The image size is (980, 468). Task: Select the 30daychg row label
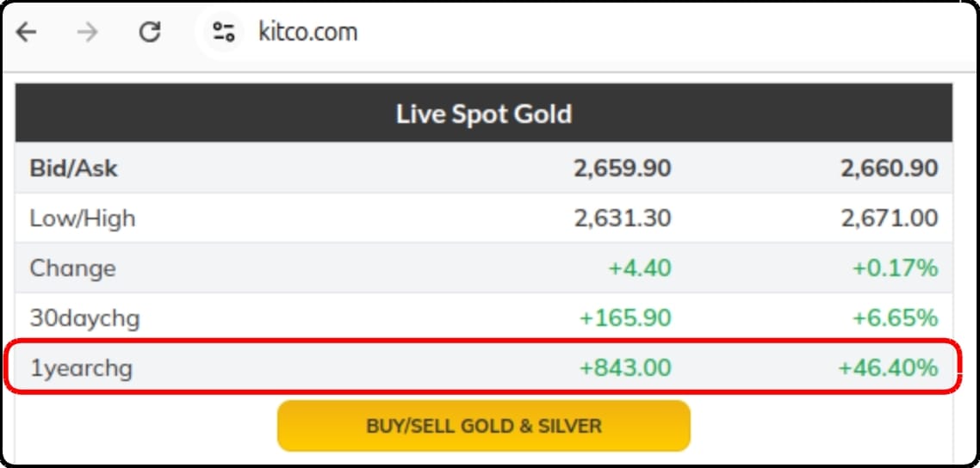[84, 319]
